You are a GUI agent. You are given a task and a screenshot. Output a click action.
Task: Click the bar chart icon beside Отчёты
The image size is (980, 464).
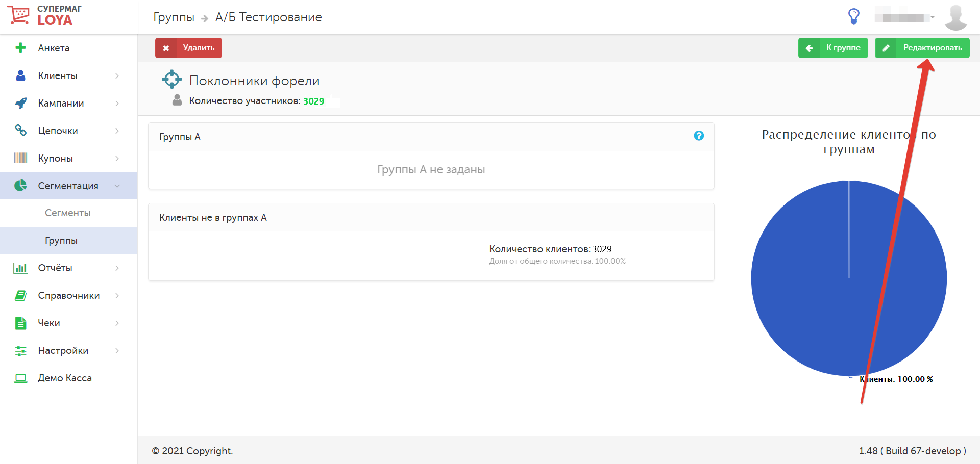[20, 268]
